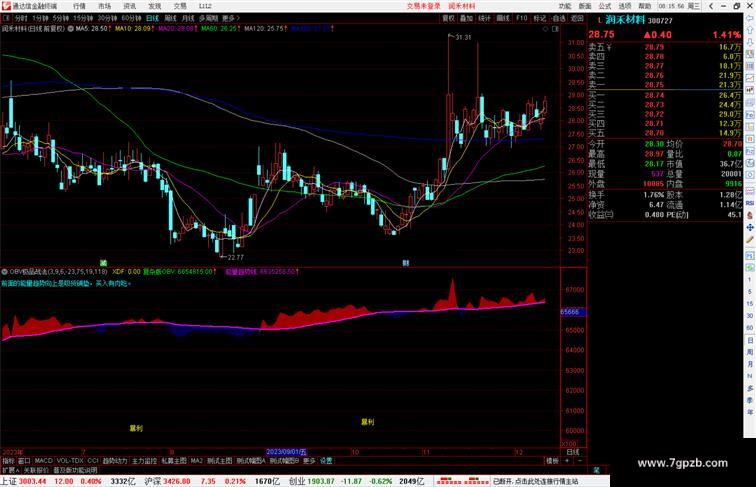Image resolution: width=756 pixels, height=487 pixels.
Task: Switch to 30分钟 period
Action: (107, 18)
